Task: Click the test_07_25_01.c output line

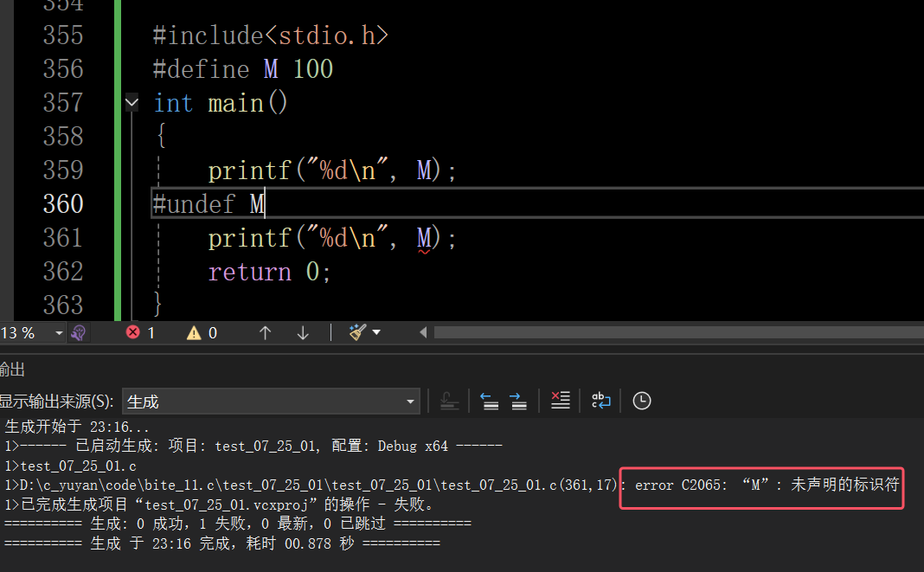Action: click(x=71, y=466)
